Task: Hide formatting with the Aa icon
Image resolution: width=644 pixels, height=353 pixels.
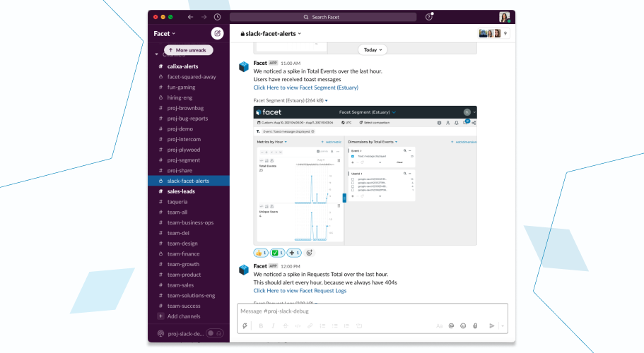Action: 439,326
